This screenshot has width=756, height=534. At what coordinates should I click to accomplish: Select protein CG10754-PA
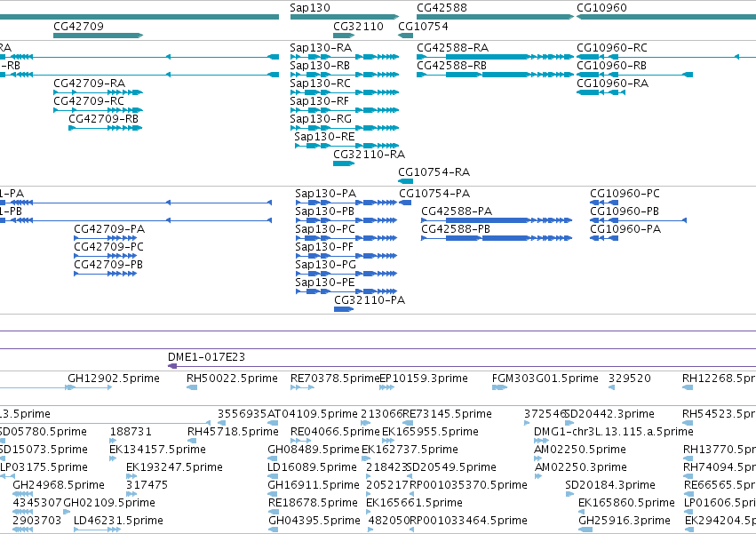tap(434, 194)
